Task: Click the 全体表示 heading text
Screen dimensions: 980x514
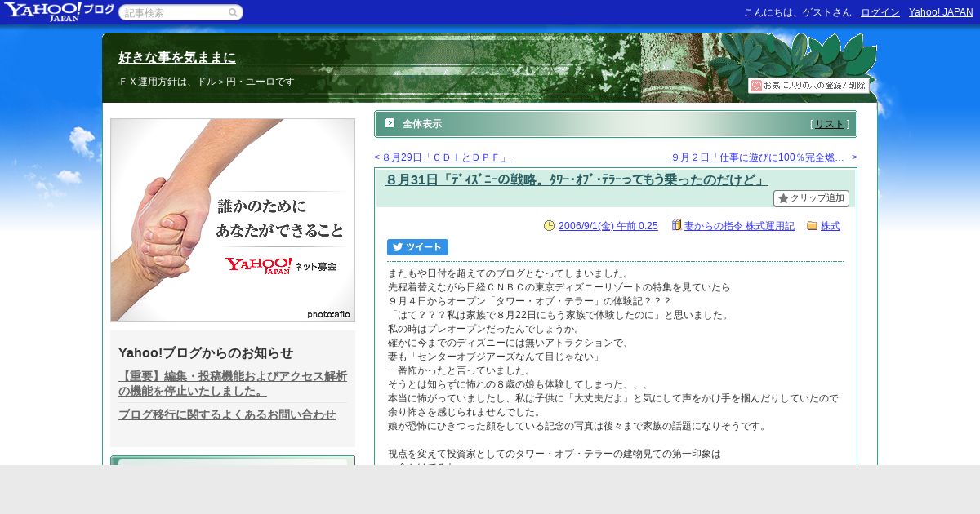Action: click(x=422, y=124)
